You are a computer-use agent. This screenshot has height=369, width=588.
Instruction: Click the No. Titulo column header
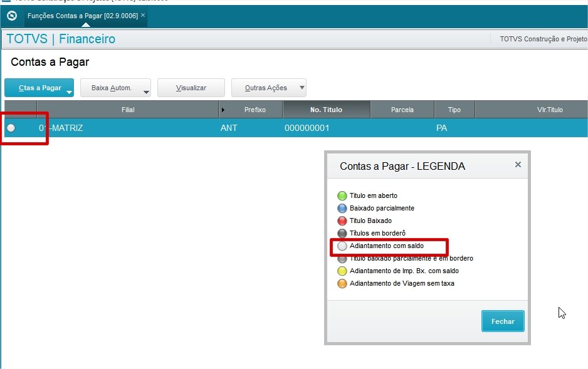tap(326, 110)
